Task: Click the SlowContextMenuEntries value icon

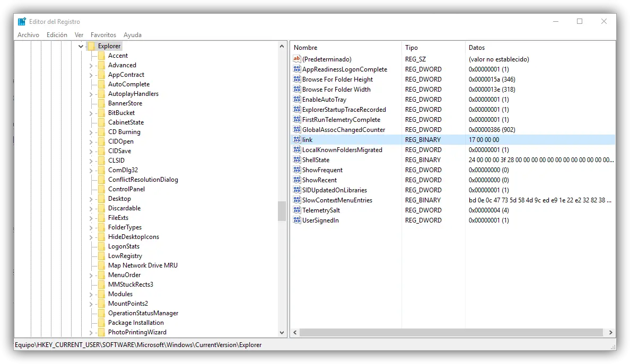Action: 297,199
